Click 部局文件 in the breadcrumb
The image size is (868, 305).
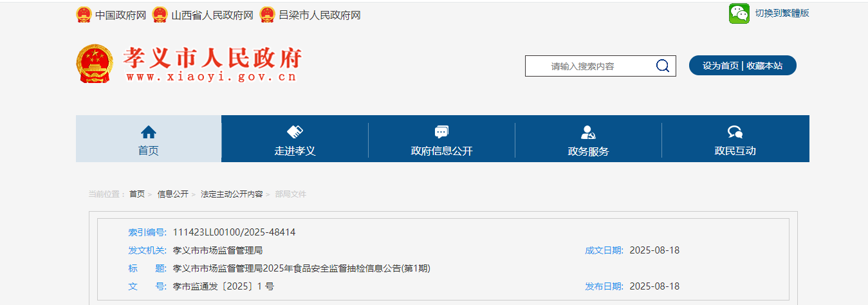[291, 194]
